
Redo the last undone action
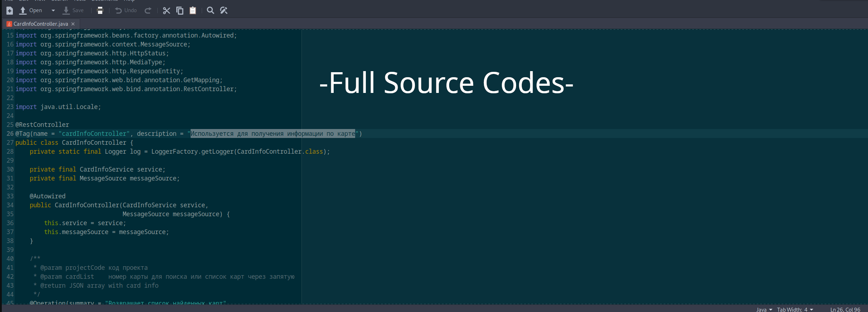coord(148,11)
